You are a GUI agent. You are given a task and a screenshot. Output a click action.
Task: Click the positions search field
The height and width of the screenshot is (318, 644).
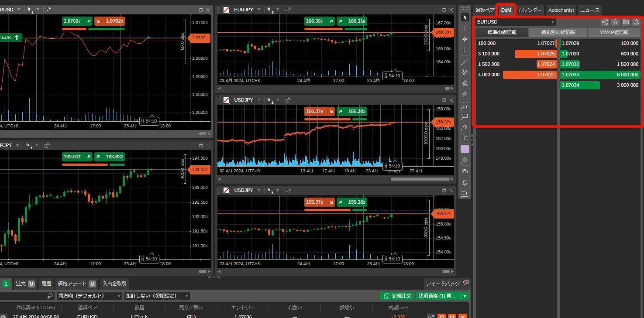tap(26, 296)
